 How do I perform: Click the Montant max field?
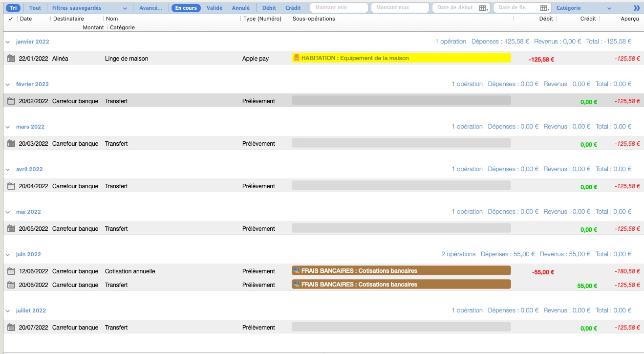400,8
